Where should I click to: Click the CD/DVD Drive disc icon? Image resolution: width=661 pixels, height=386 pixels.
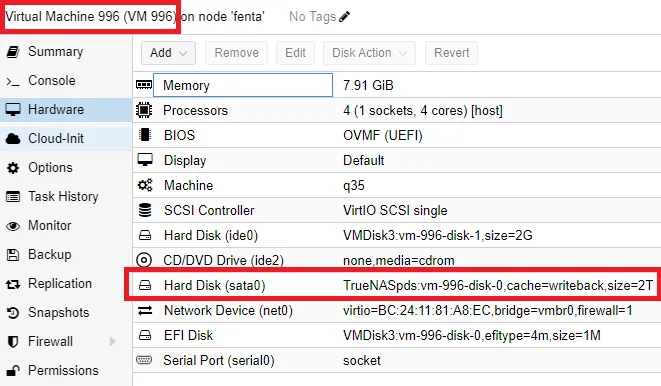[x=144, y=260]
